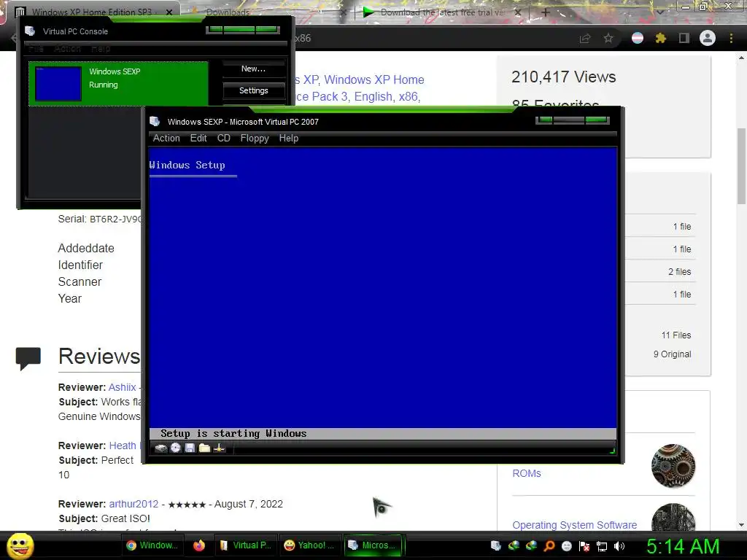Screen dimensions: 747x560
Task: Open the Help menu in Virtual PC Console
Action: point(101,49)
